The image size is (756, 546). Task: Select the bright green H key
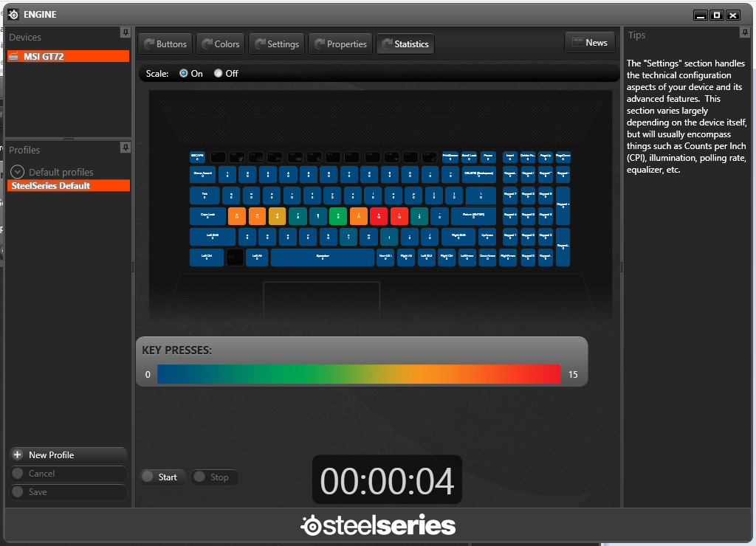(338, 216)
